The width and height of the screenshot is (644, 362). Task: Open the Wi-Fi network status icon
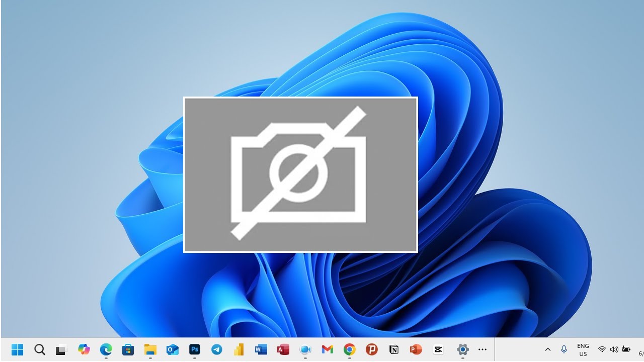coord(602,349)
